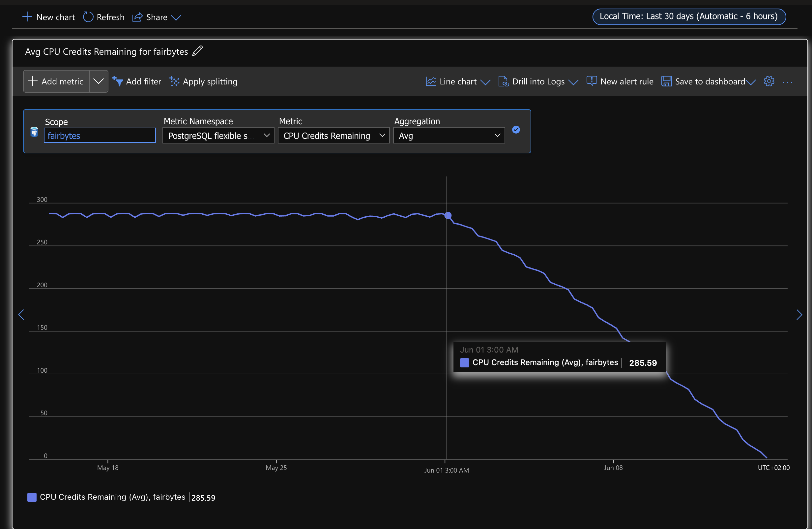Open the CPU Credits Remaining metric dropdown
This screenshot has width=812, height=529.
point(334,136)
